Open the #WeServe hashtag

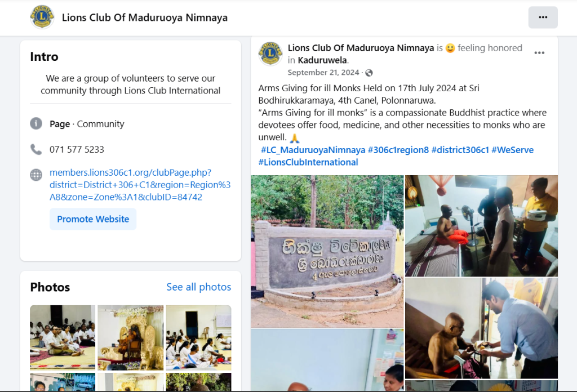512,150
